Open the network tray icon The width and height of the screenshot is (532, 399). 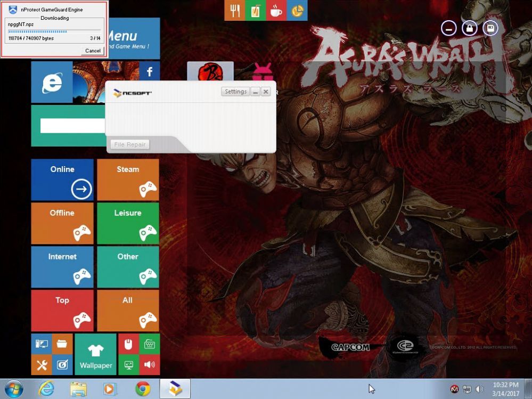(x=467, y=389)
